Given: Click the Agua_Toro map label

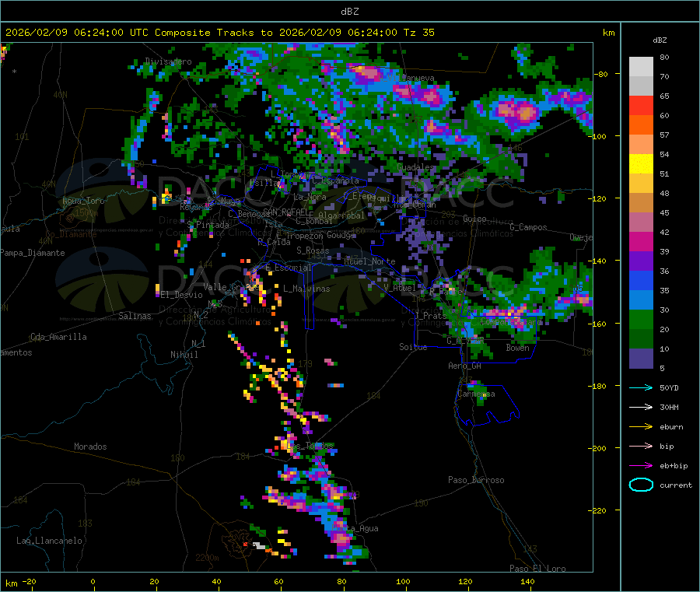Looking at the screenshot, I should pos(83,201).
